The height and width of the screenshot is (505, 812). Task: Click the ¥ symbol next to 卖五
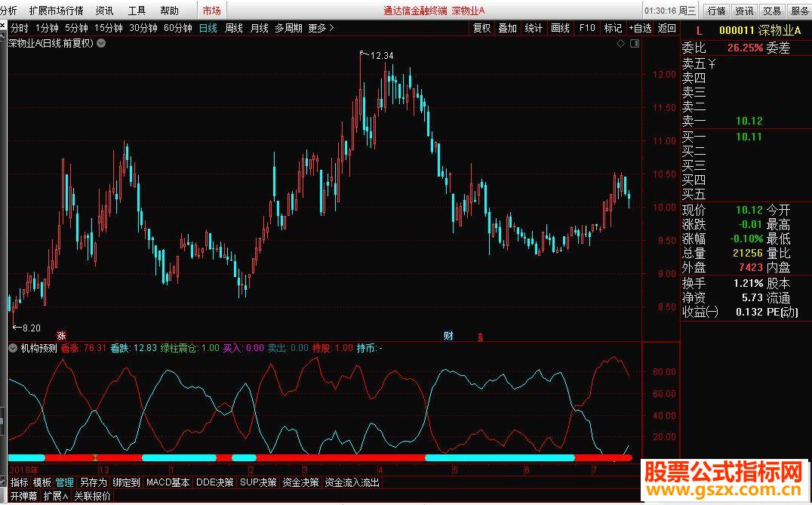pos(712,63)
